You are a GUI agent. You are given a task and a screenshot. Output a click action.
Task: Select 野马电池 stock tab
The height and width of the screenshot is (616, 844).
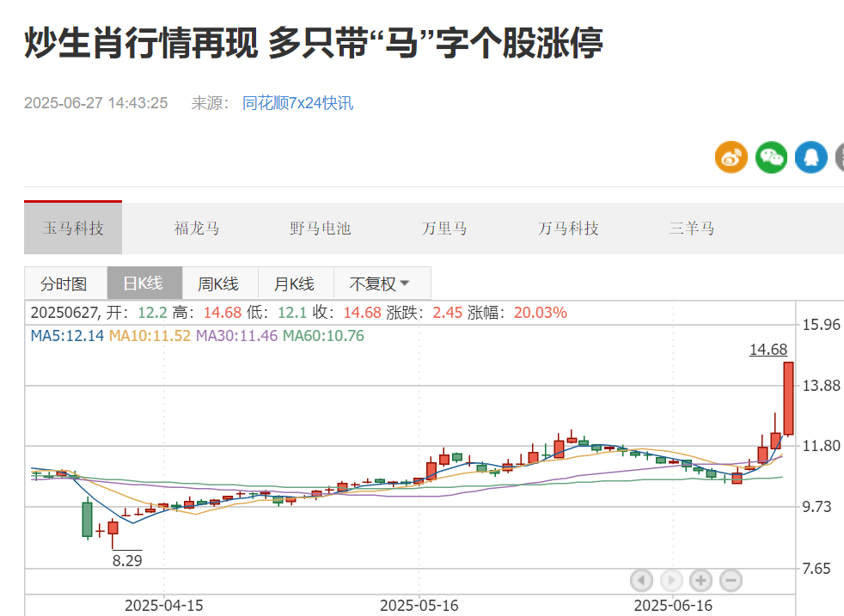[x=321, y=229]
